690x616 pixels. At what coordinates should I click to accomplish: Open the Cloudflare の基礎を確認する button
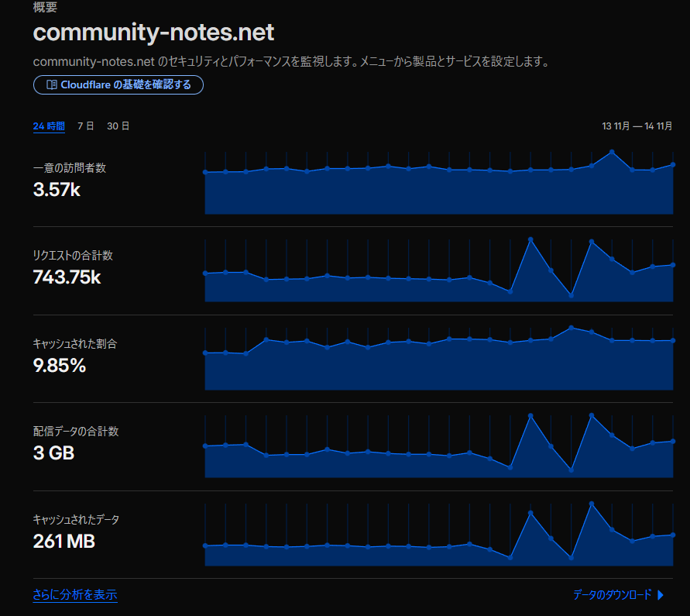[118, 84]
